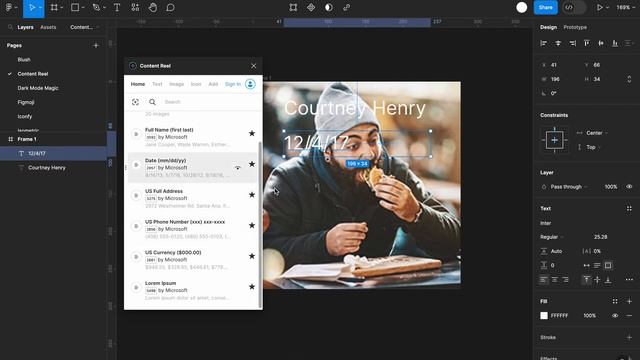Click the Align left icon

point(543,43)
